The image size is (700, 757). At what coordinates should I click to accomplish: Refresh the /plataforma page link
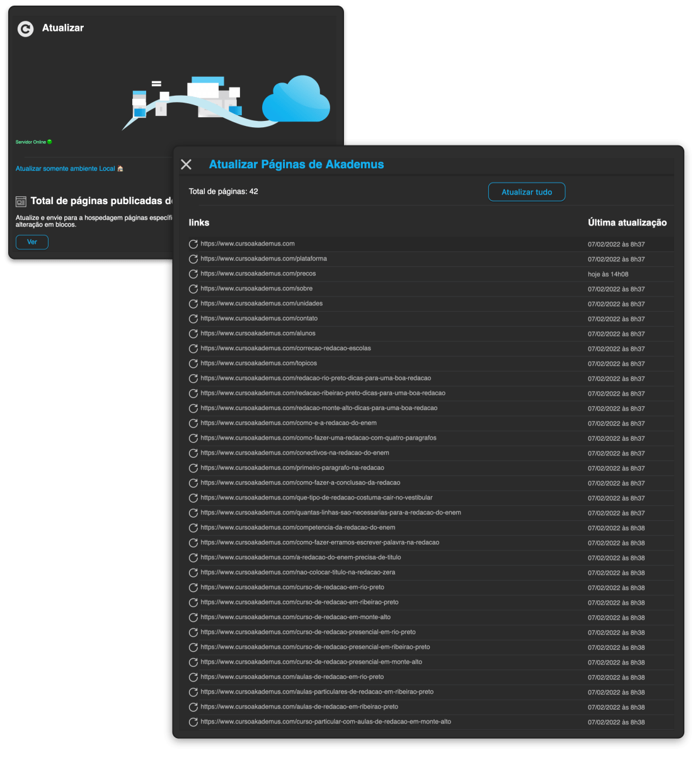pyautogui.click(x=193, y=259)
